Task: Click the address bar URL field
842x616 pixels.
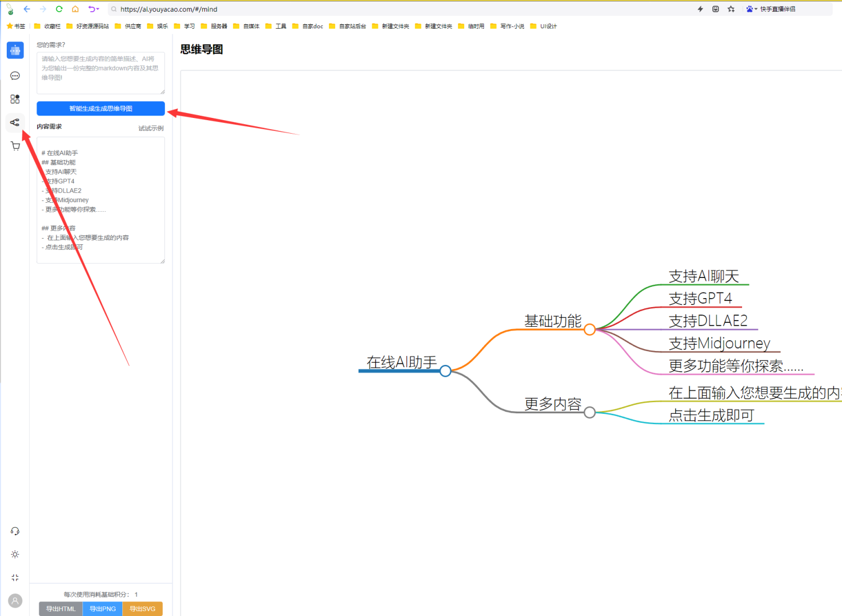Action: (393, 9)
